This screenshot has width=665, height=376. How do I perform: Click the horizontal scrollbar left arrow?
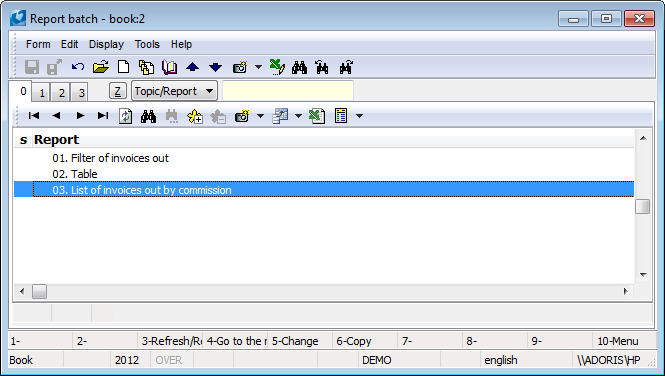[x=22, y=291]
